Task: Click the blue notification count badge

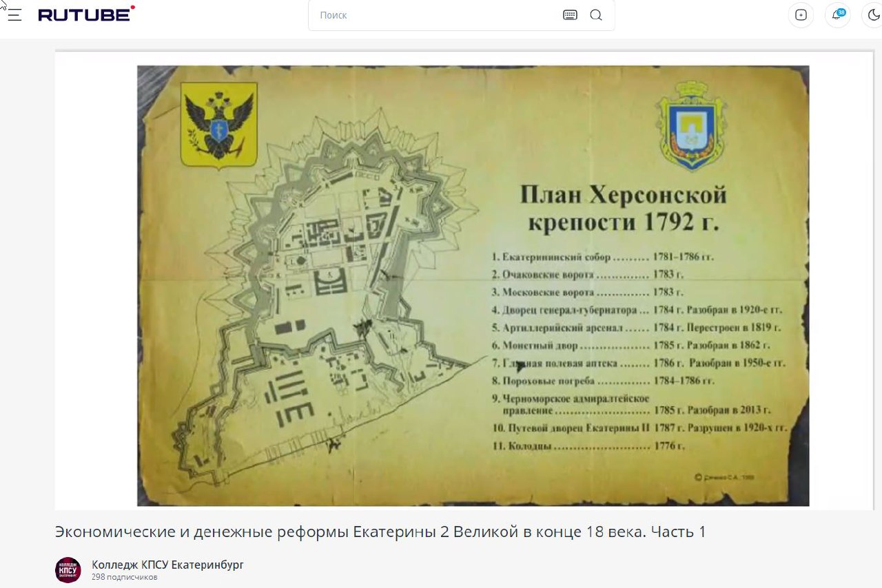Action: [841, 12]
